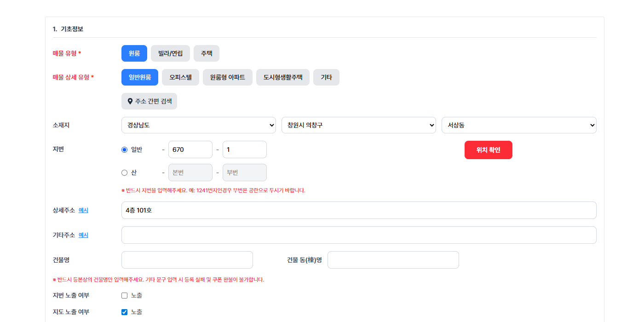This screenshot has height=322, width=644.
Task: Open the 예시 link beside 상세주소
Action: tap(83, 210)
